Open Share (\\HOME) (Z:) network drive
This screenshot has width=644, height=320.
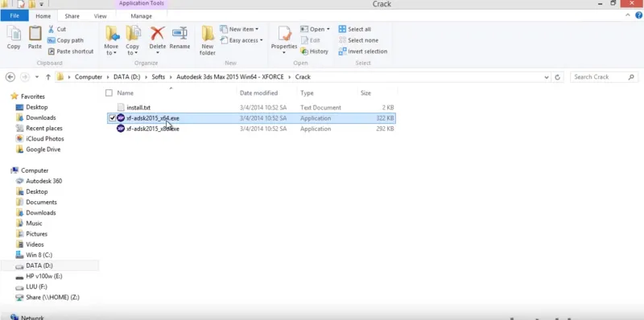52,297
